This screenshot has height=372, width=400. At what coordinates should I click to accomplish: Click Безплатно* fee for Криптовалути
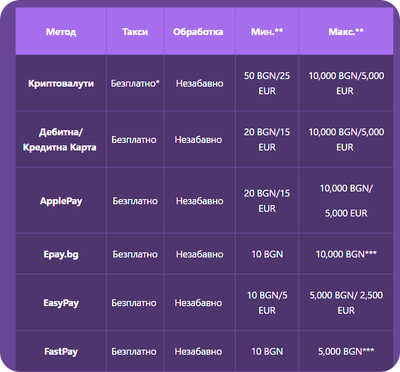point(135,83)
